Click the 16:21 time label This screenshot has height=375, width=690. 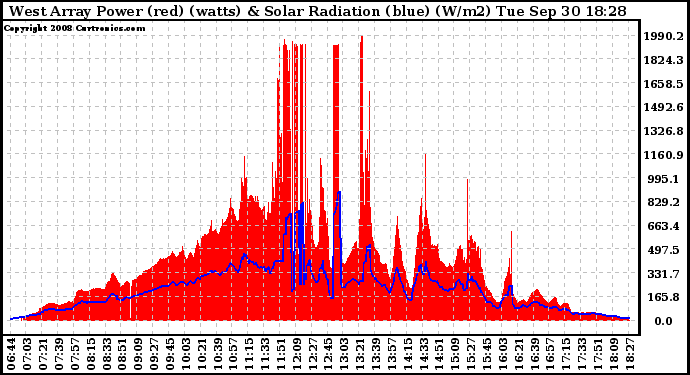(519, 354)
